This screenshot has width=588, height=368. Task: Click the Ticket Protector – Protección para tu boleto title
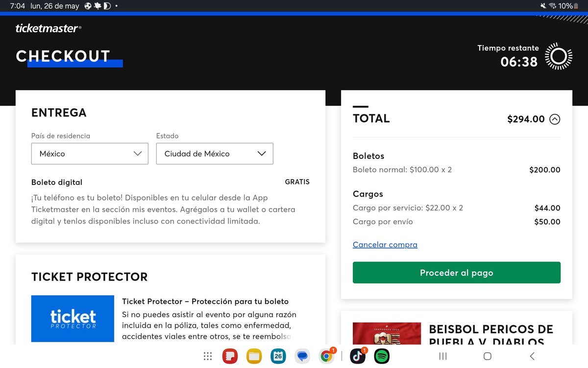pos(205,301)
